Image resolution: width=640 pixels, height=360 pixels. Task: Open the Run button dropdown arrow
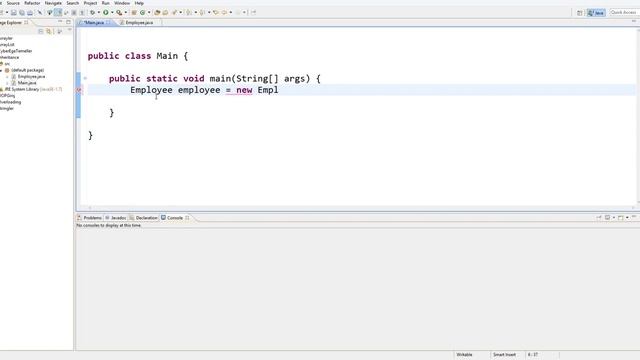112,13
